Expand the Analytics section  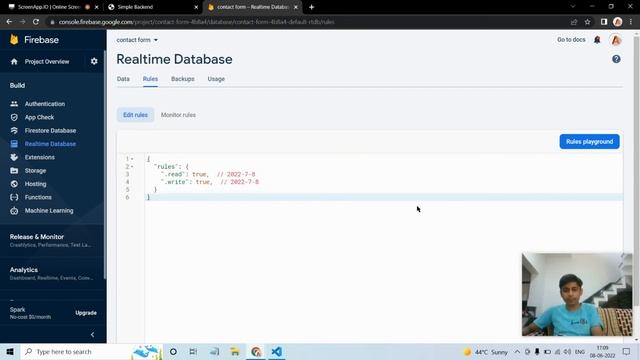pos(52,273)
